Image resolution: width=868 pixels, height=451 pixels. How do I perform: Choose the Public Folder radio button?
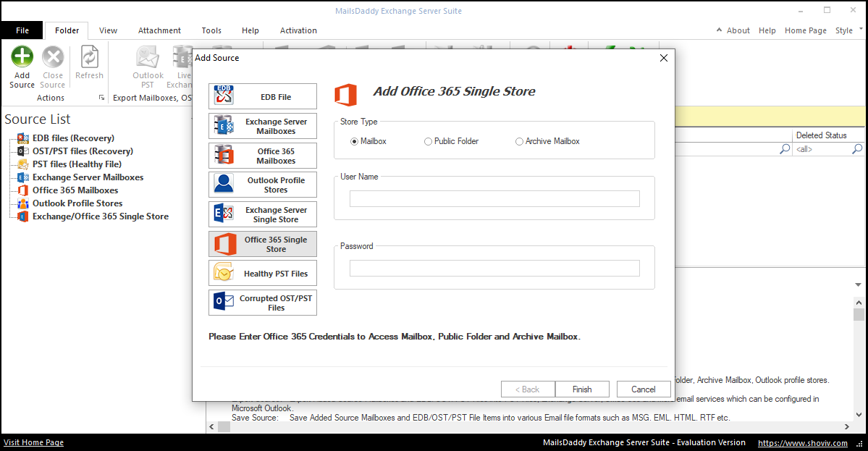(x=428, y=142)
